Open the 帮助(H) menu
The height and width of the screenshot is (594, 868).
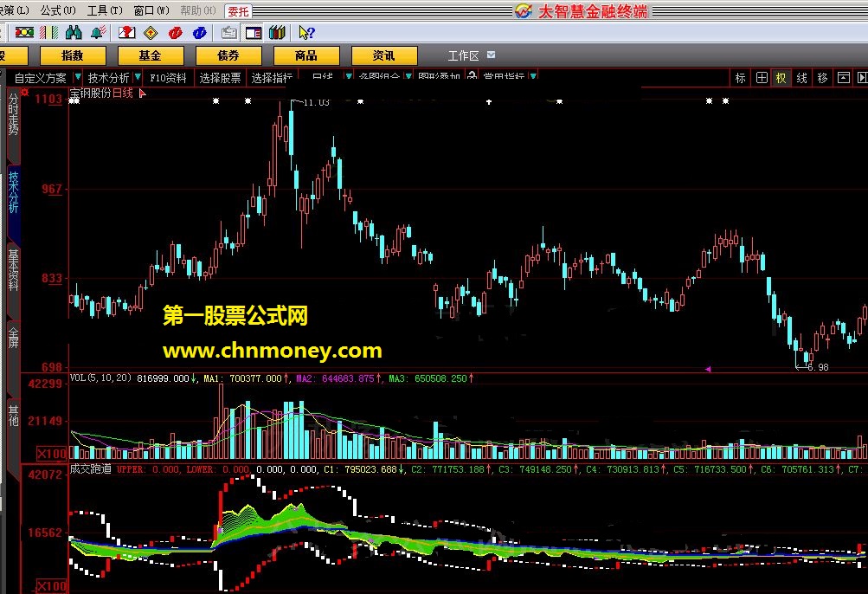click(197, 10)
